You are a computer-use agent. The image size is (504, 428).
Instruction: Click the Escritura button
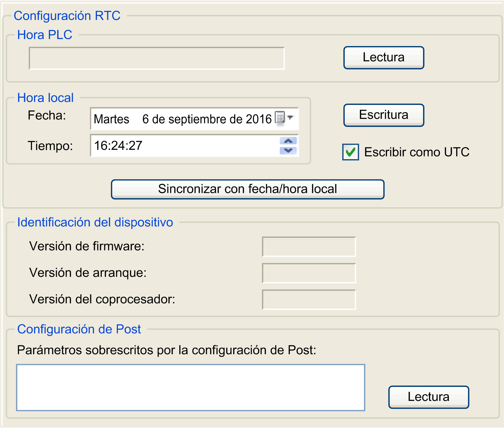tap(383, 115)
